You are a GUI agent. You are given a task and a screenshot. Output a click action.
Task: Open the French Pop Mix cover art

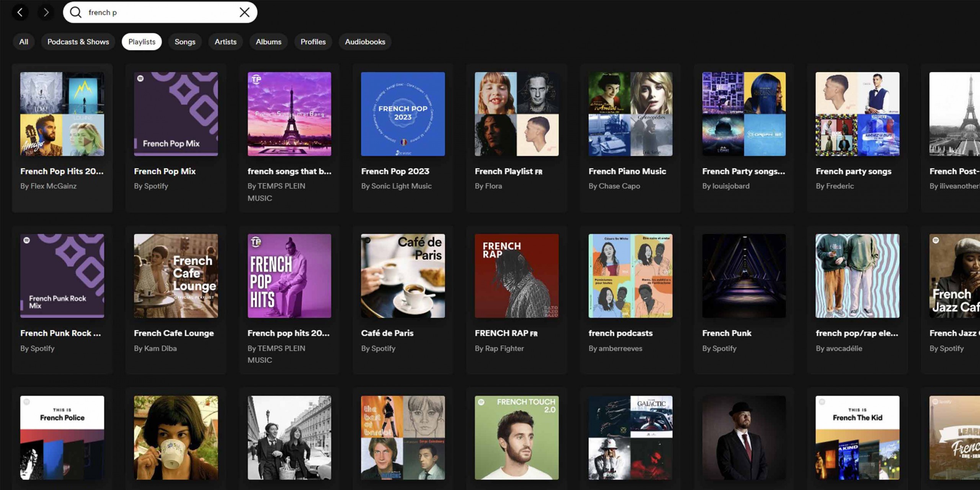point(176,114)
